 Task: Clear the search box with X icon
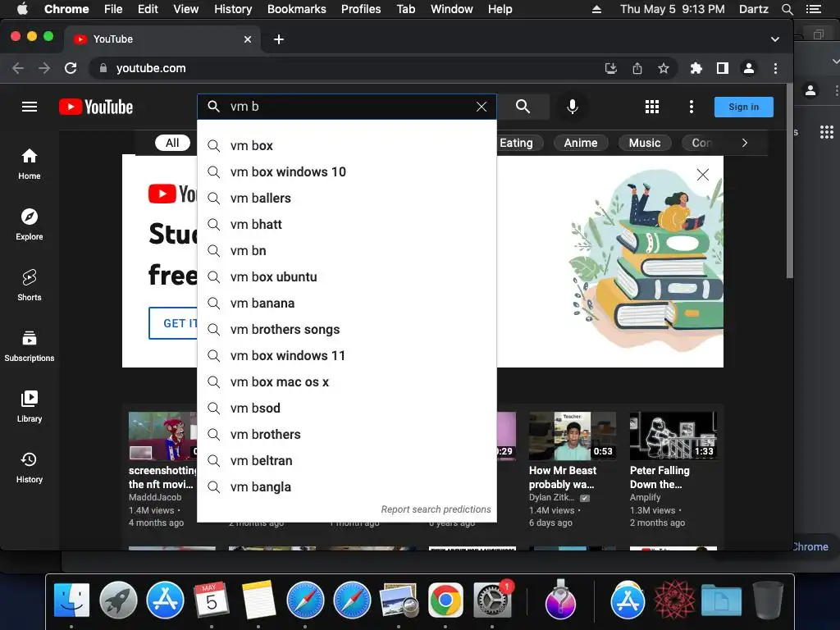[482, 107]
